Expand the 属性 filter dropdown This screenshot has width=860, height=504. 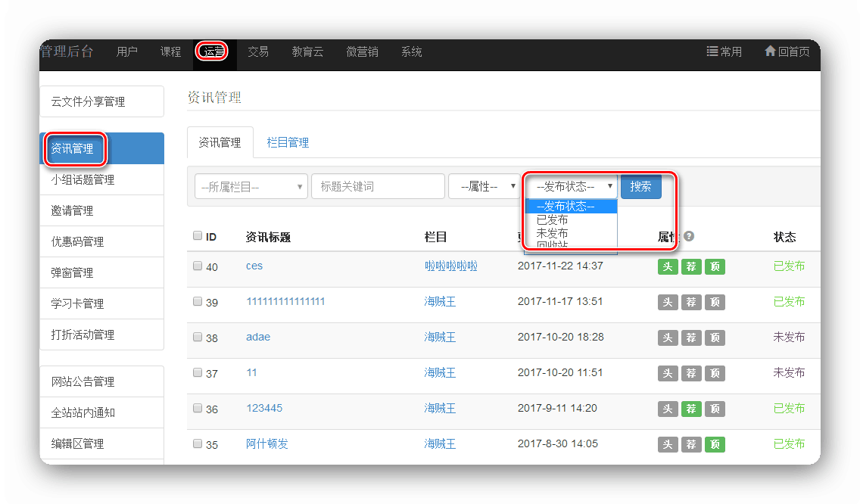pos(484,187)
